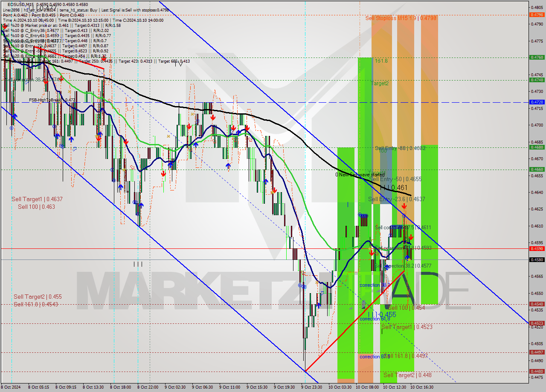Viewport: 546px width, 392px height.
Task: Click the '9 Oct 23:30' time axis label
Action: (x=311, y=387)
